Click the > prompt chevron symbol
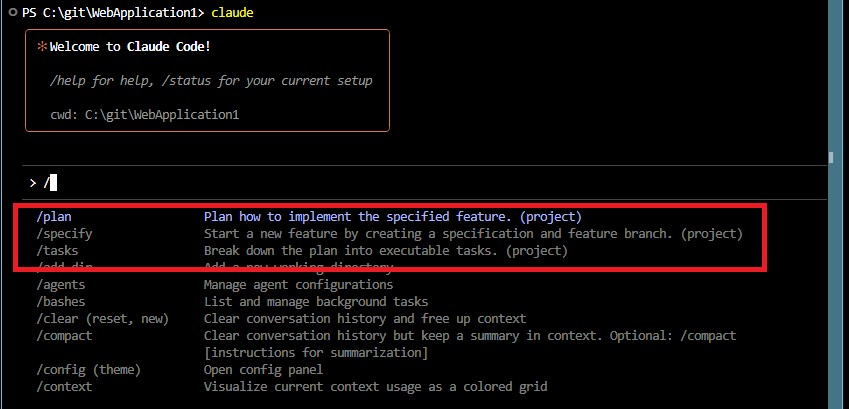 pyautogui.click(x=33, y=182)
